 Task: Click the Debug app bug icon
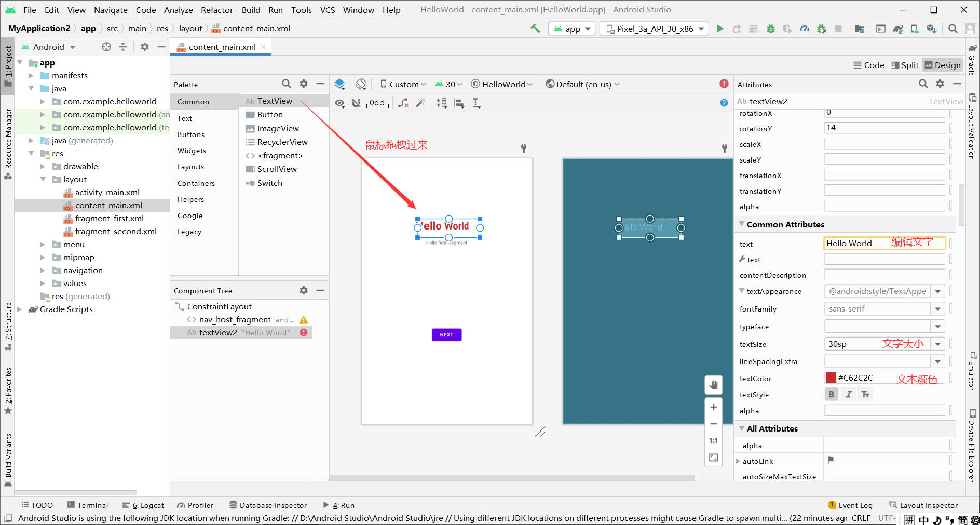(x=771, y=29)
